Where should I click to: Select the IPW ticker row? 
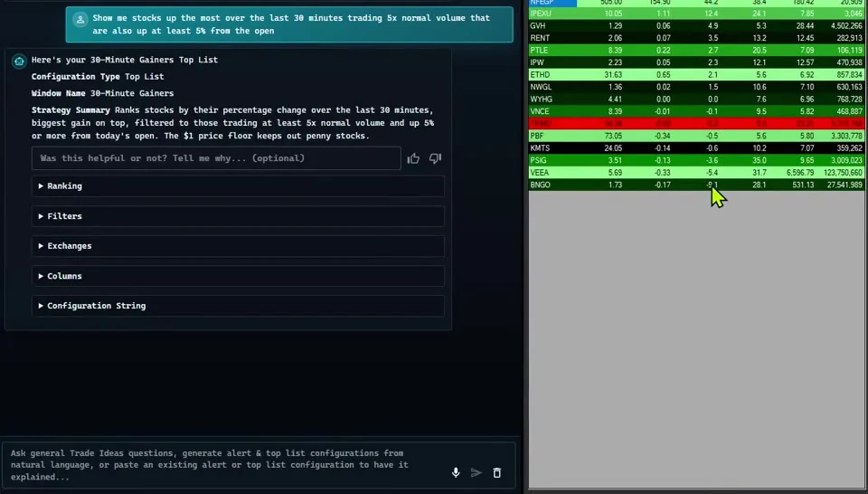pos(696,62)
